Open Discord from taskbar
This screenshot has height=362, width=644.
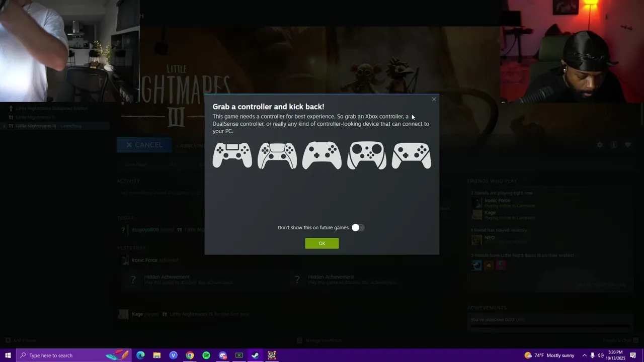point(223,355)
